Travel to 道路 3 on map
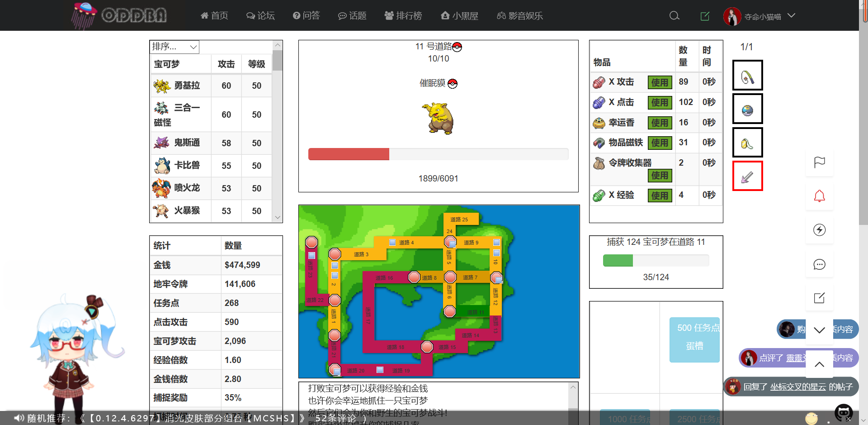This screenshot has height=425, width=868. point(361,254)
